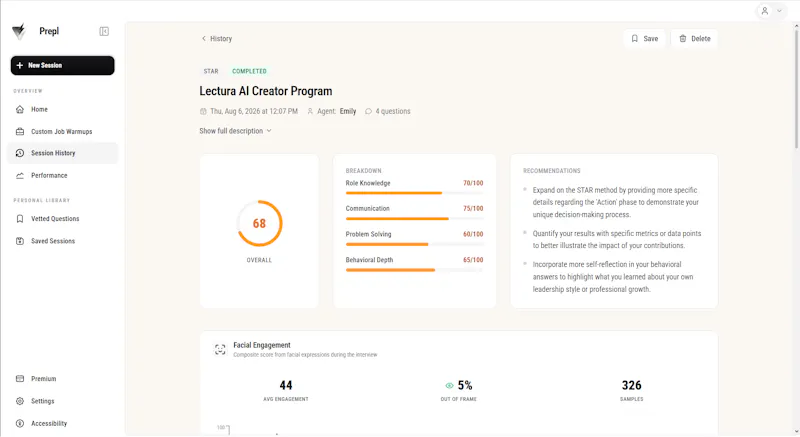Click the COMPLETED status badge
Image resolution: width=800 pixels, height=437 pixels.
point(249,71)
